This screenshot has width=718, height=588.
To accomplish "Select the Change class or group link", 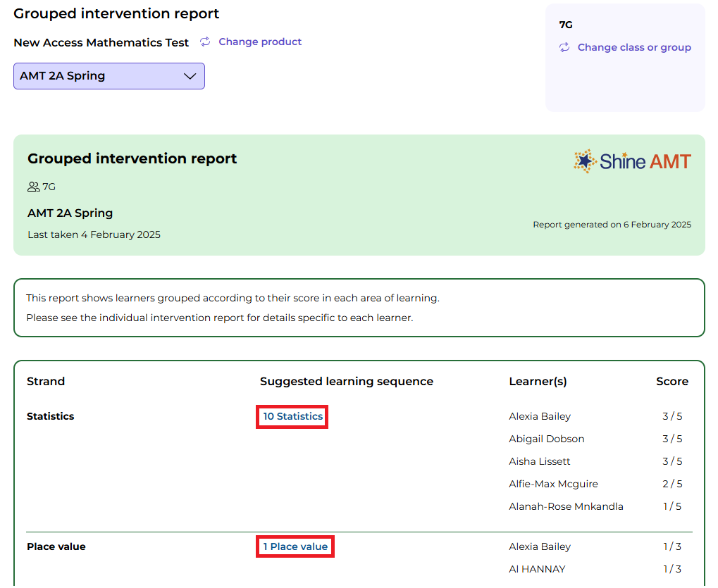I will [x=633, y=48].
